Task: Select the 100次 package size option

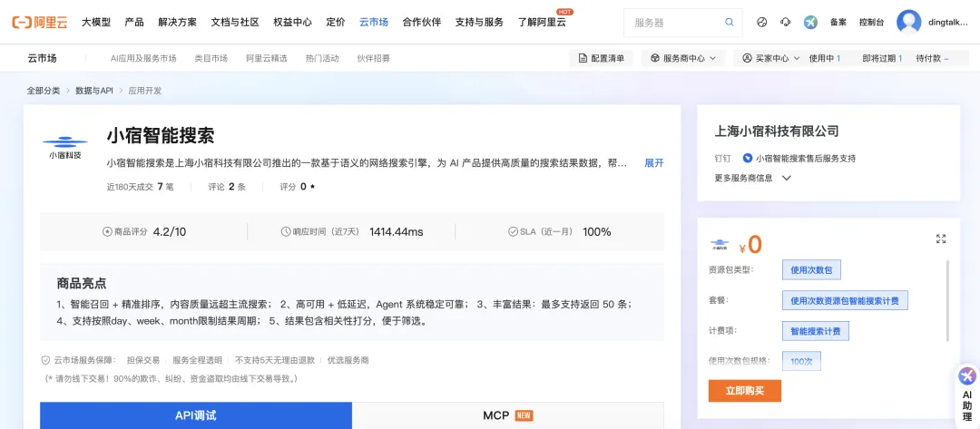Action: pyautogui.click(x=801, y=361)
